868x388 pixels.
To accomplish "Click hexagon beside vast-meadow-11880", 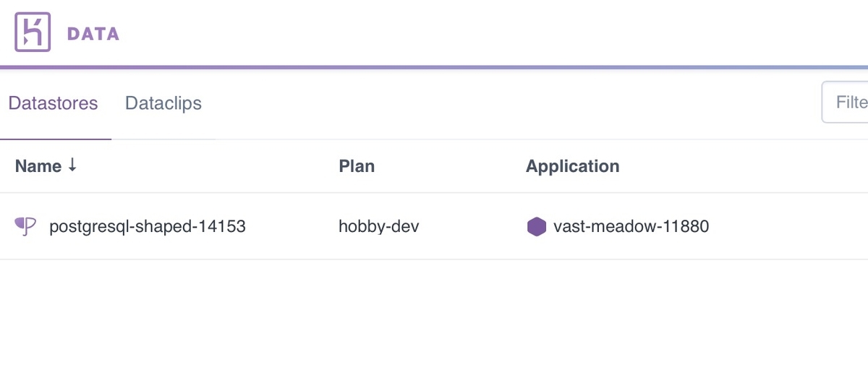I will point(536,227).
